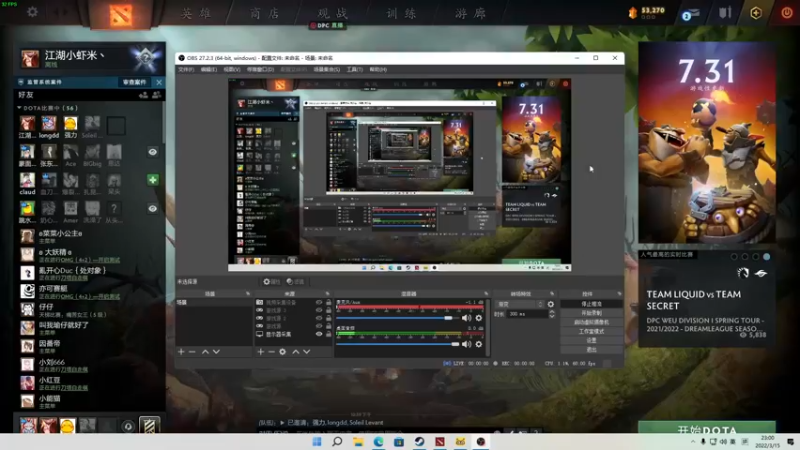Viewport: 800px width, 450px height.
Task: Open OBS 文件(F) menu
Action: [x=186, y=69]
